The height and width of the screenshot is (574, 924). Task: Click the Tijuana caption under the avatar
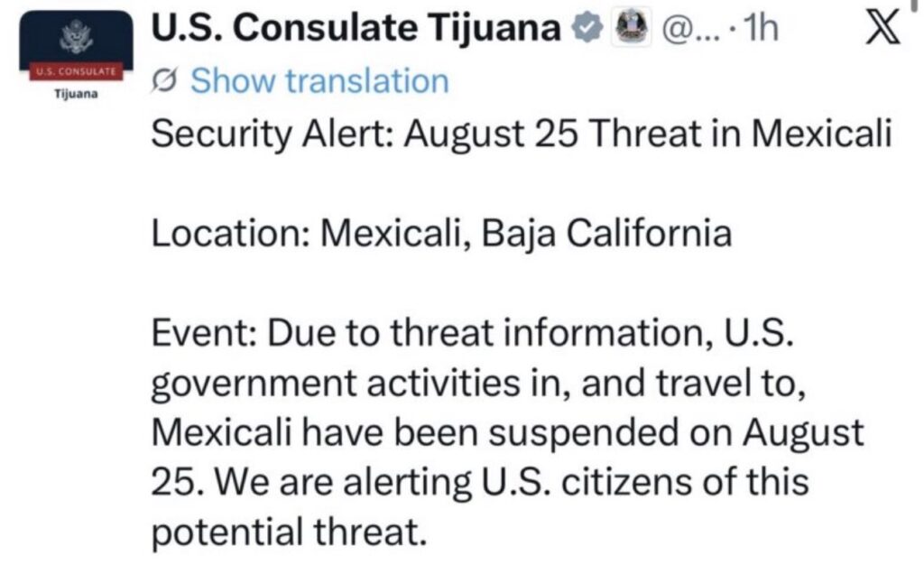point(76,94)
